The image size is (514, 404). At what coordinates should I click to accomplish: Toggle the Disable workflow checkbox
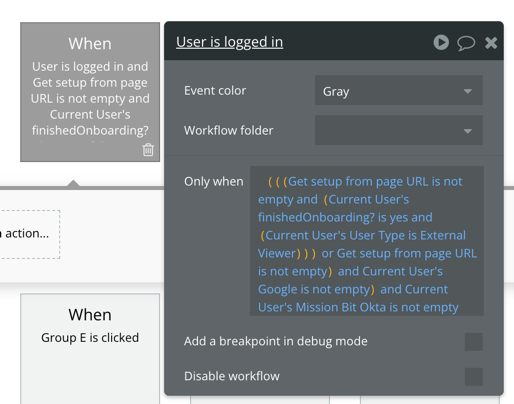click(x=474, y=377)
